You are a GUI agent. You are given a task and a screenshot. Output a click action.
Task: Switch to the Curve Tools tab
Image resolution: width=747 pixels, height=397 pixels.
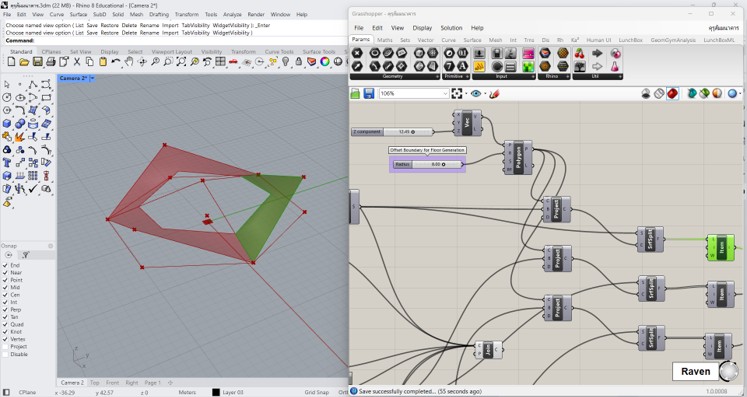(x=279, y=51)
